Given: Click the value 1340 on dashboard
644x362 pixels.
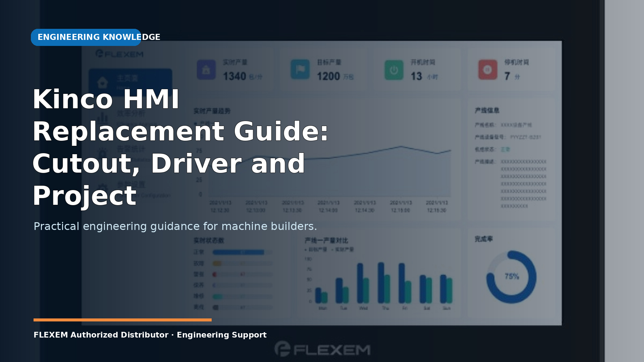Looking at the screenshot, I should click(x=234, y=76).
